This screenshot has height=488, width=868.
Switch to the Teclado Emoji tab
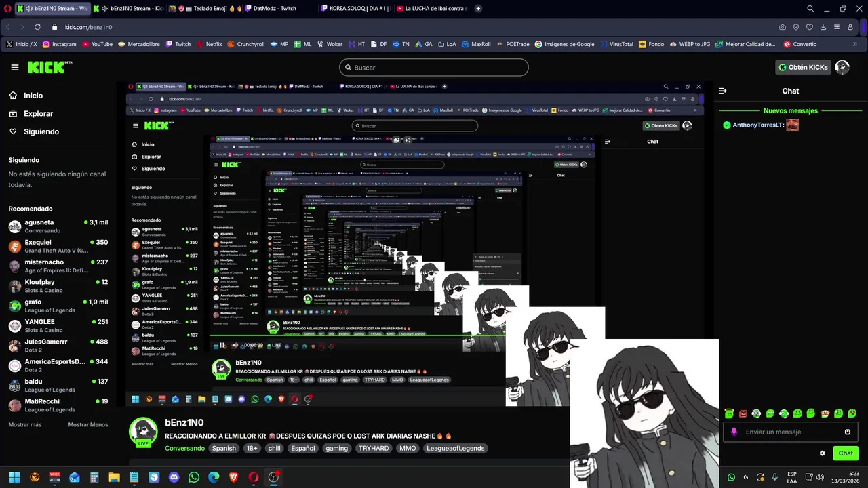click(x=204, y=9)
